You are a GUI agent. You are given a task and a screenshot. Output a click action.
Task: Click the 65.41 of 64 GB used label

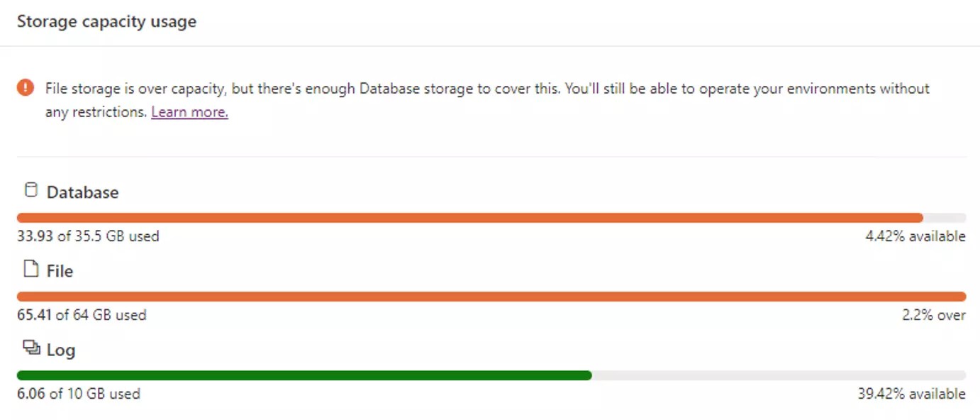point(82,314)
